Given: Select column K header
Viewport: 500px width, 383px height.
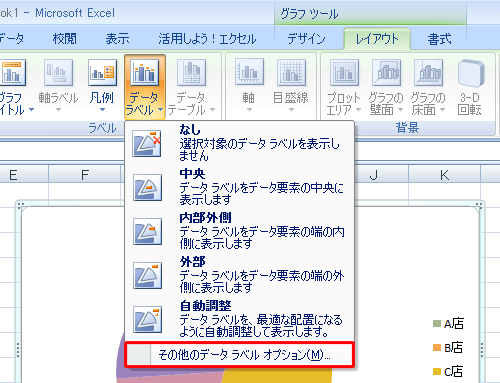Looking at the screenshot, I should click(444, 175).
